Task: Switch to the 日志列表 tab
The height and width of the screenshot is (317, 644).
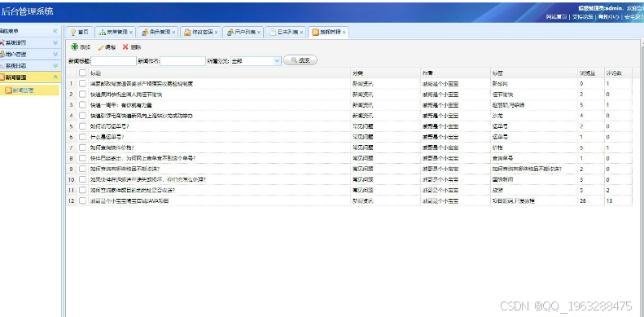Action: (x=286, y=32)
